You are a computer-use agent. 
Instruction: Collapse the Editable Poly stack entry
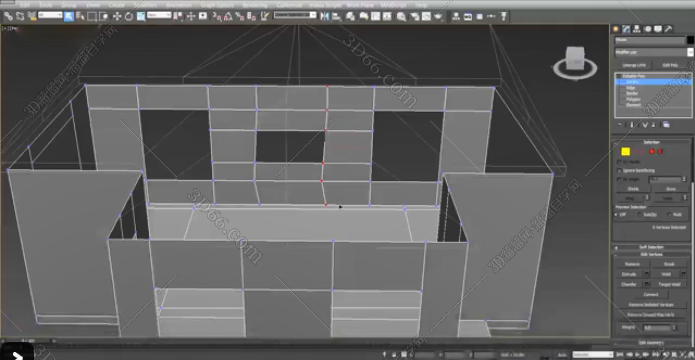(619, 76)
